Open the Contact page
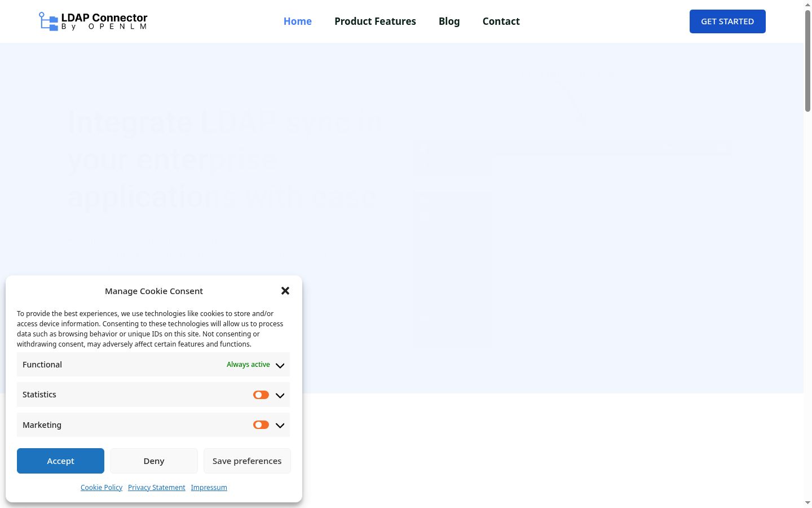The height and width of the screenshot is (508, 812). tap(501, 21)
